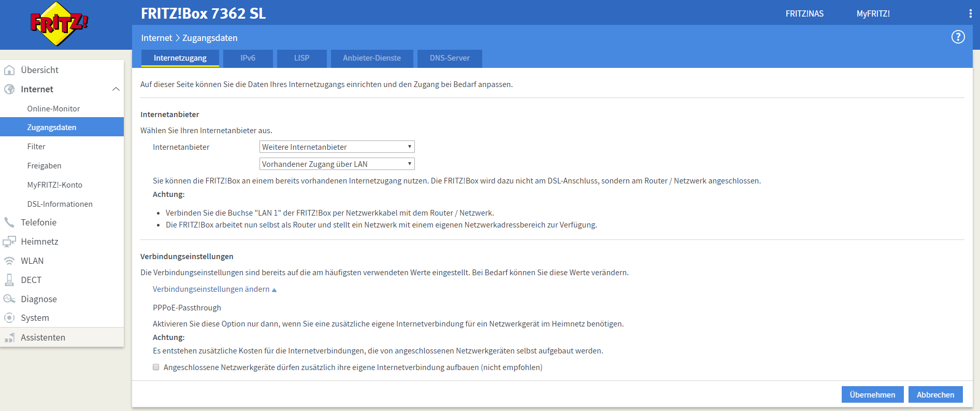The width and height of the screenshot is (980, 411).
Task: Click Internet in the breadcrumb
Action: click(156, 38)
